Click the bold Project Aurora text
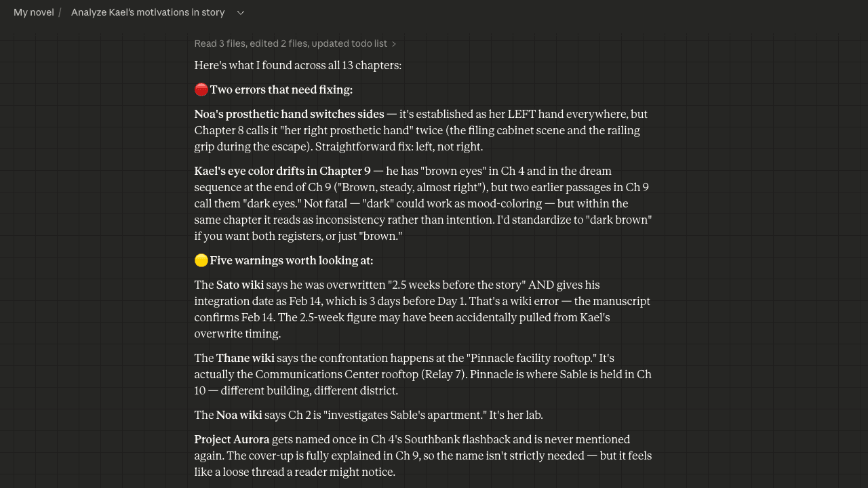The image size is (868, 488). pos(232,439)
